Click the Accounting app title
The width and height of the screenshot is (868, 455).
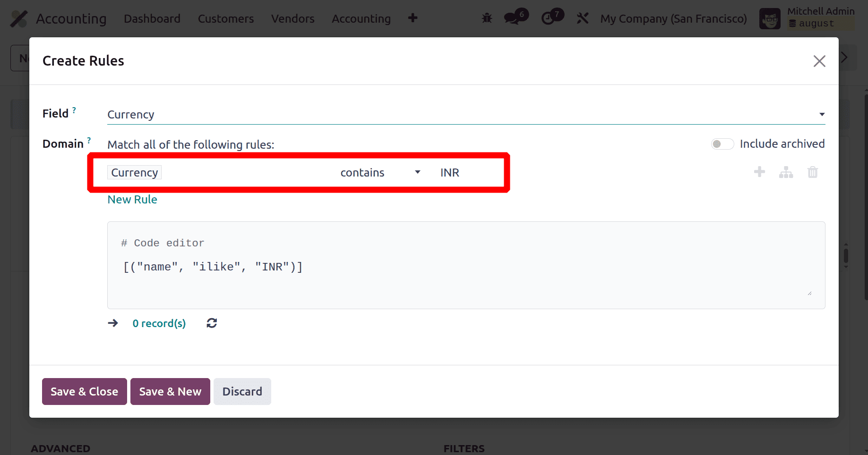[x=71, y=19]
